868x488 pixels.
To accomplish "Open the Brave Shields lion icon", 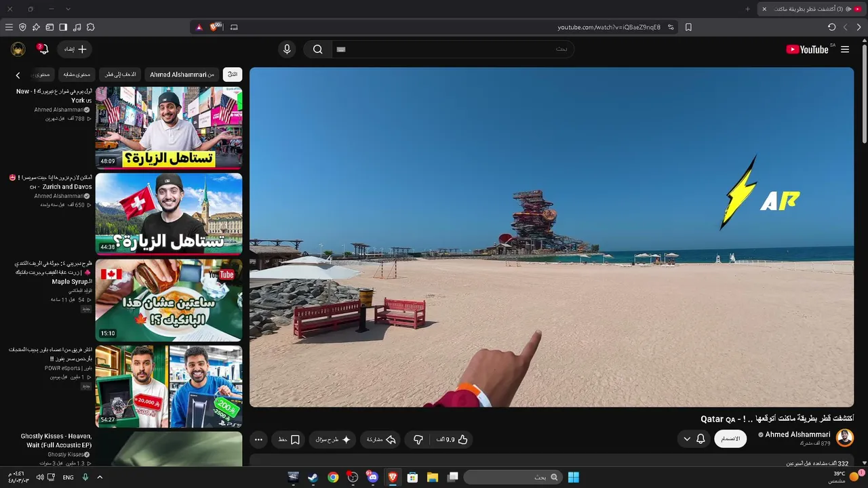I will (x=216, y=27).
